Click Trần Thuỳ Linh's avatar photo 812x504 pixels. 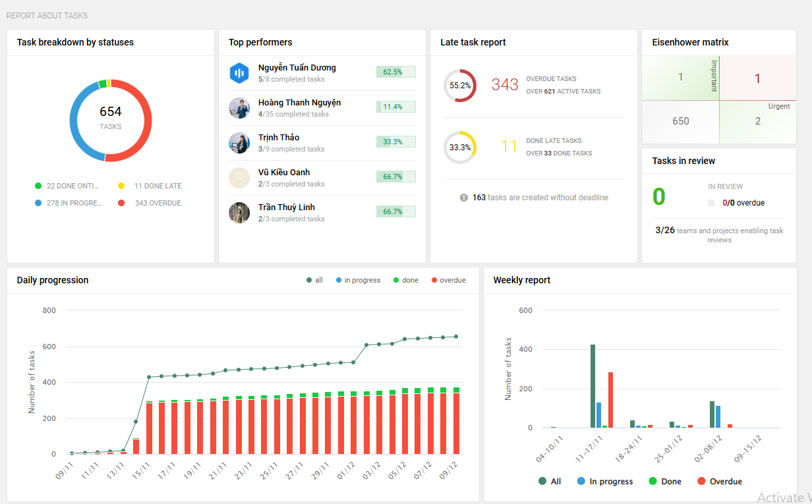[239, 213]
